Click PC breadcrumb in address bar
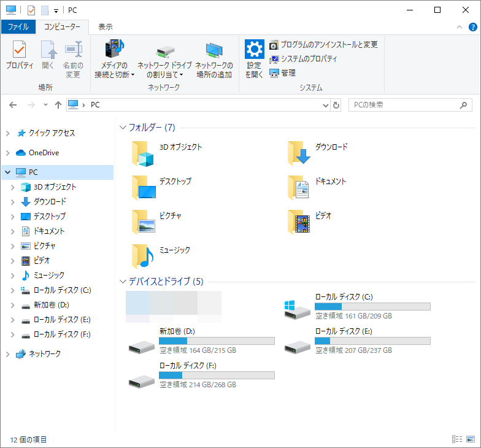Screen dimensions: 481x448 coord(95,105)
